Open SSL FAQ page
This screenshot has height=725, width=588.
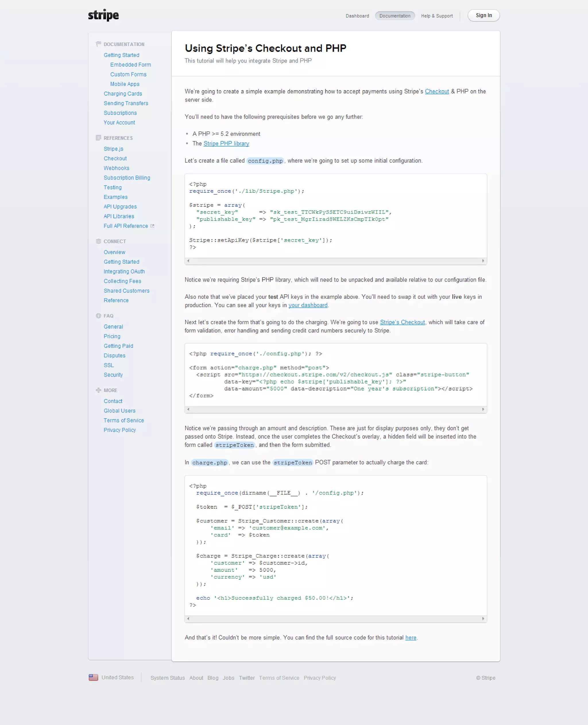[109, 366]
